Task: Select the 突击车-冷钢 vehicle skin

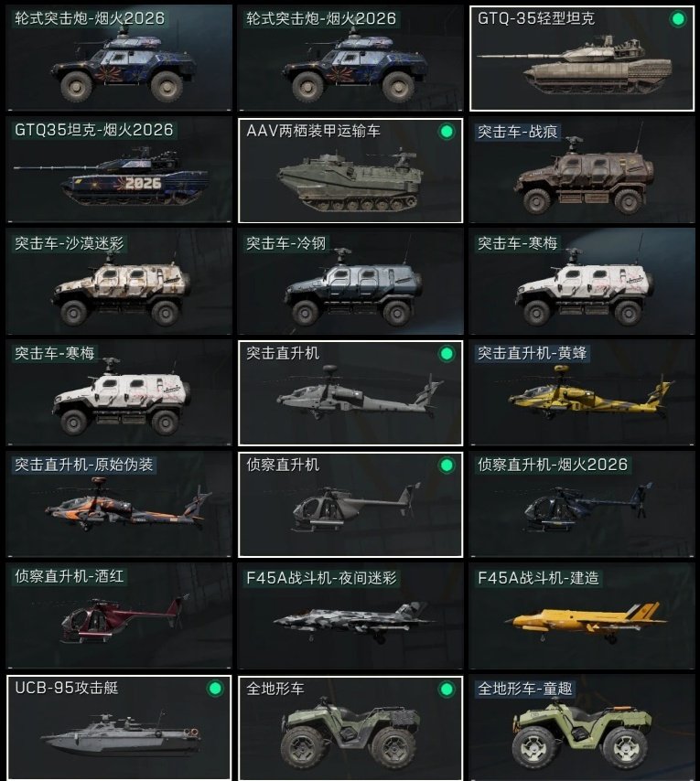Action: (350, 282)
